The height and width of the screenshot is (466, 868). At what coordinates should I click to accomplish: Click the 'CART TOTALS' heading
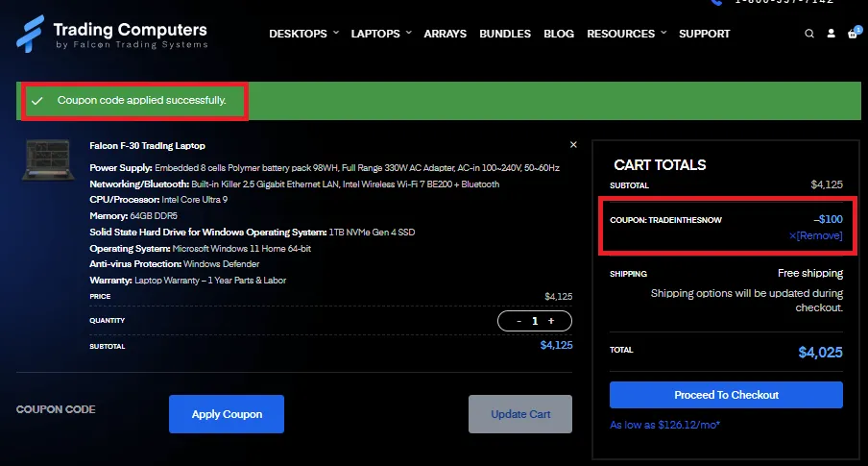point(660,165)
